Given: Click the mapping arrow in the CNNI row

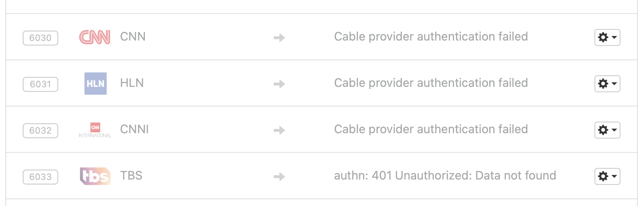Looking at the screenshot, I should point(279,131).
